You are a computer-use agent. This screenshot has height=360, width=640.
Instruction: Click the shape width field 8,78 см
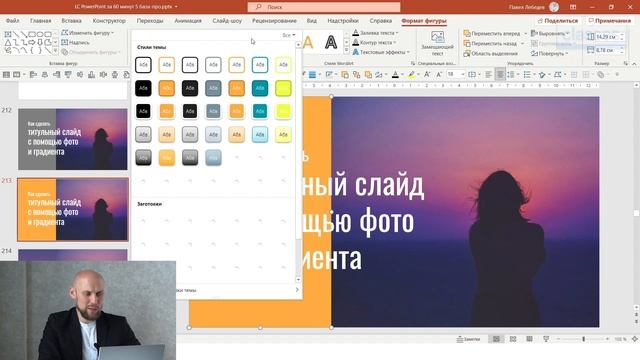(607, 50)
